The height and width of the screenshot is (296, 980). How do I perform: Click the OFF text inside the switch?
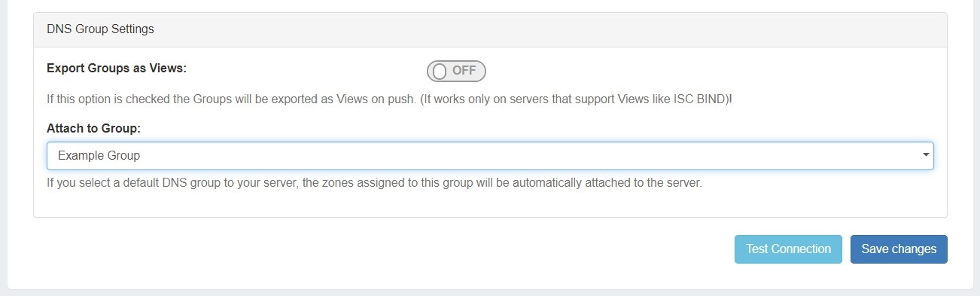point(464,71)
